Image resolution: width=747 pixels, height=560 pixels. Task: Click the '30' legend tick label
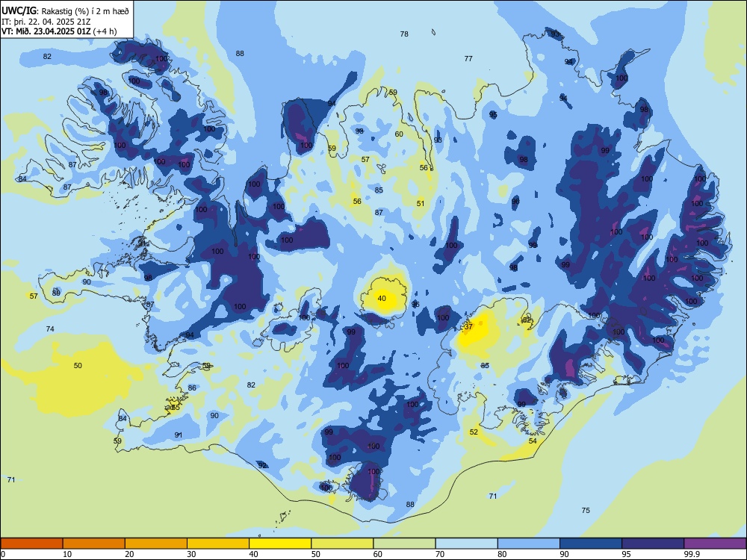point(191,554)
